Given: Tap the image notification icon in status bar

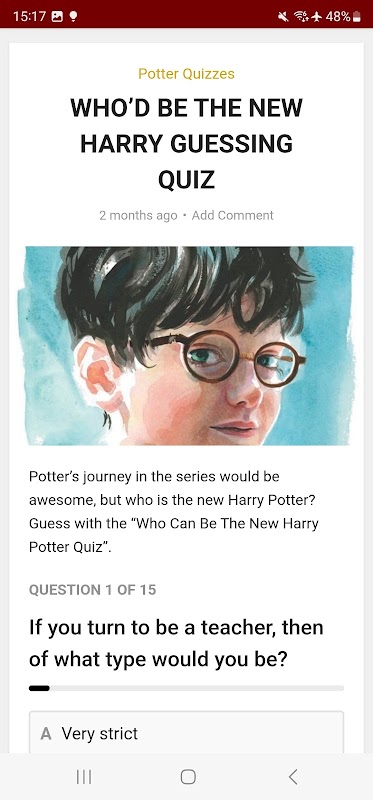Looking at the screenshot, I should pos(57,17).
